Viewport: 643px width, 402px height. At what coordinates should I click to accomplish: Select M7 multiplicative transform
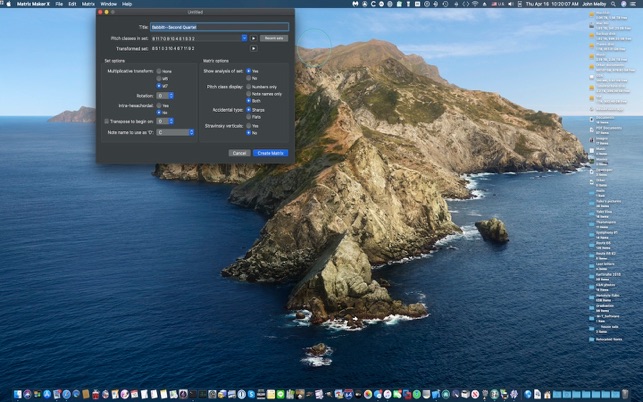[x=159, y=85]
